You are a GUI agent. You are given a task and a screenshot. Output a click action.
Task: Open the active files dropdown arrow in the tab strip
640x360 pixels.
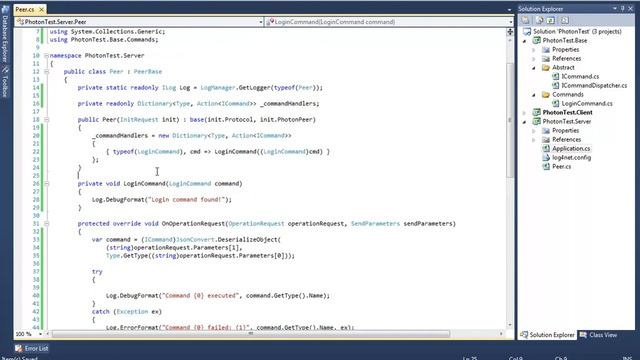point(509,9)
